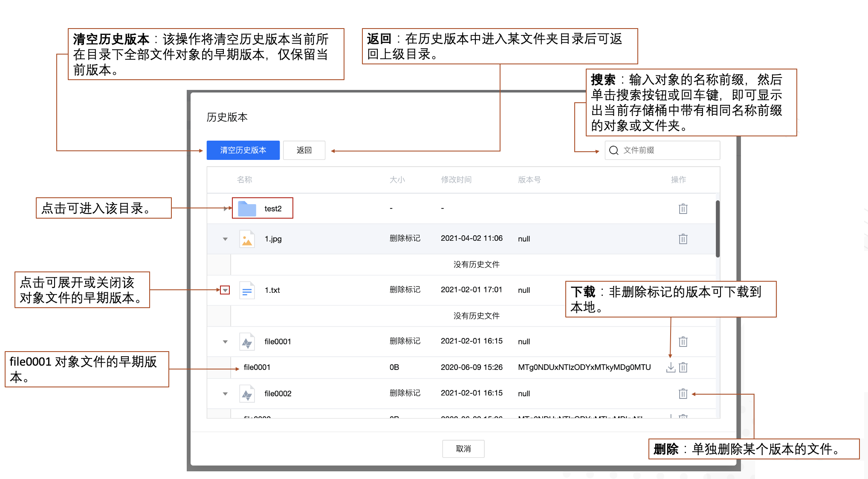Click the 名称 column header

coord(244,179)
